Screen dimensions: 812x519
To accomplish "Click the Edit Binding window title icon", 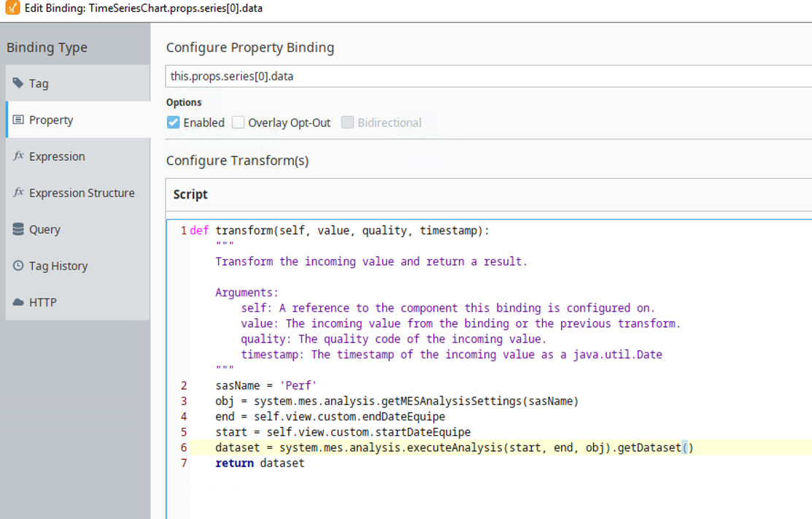I will (12, 8).
